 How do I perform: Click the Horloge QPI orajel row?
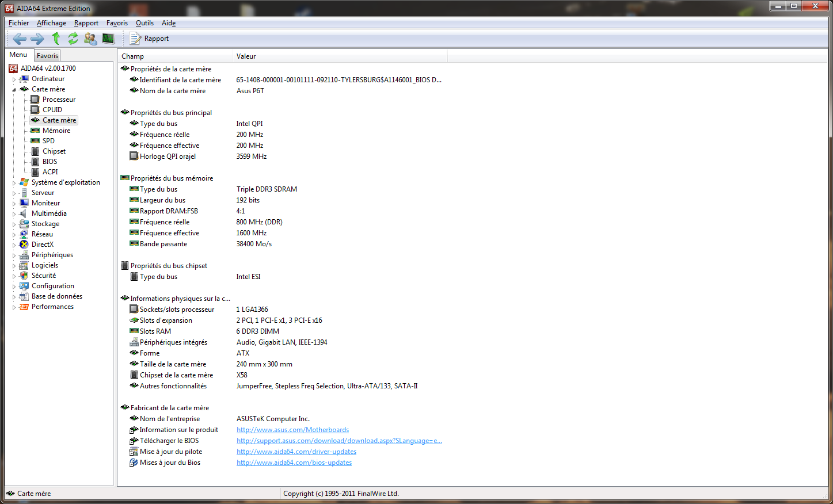(282, 156)
